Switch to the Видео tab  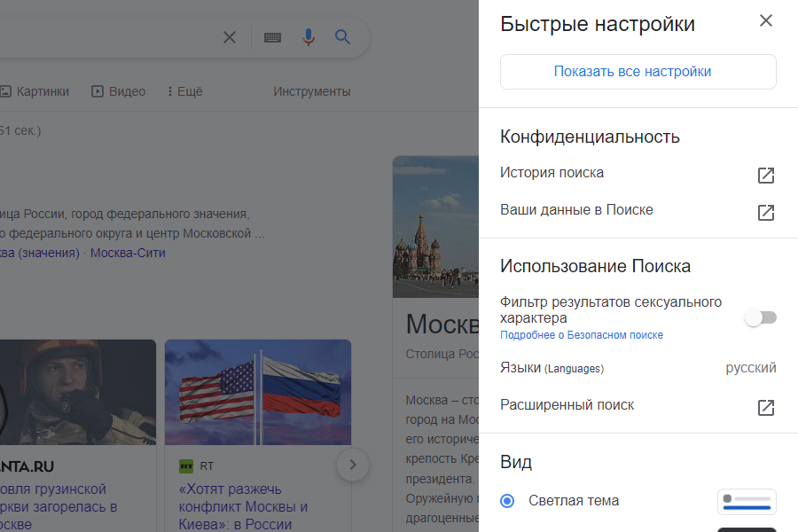pos(119,91)
